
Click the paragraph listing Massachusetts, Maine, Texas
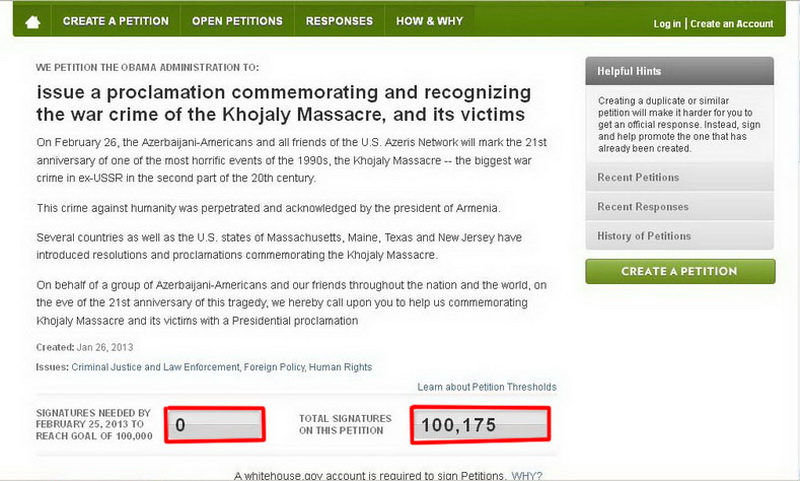point(279,246)
